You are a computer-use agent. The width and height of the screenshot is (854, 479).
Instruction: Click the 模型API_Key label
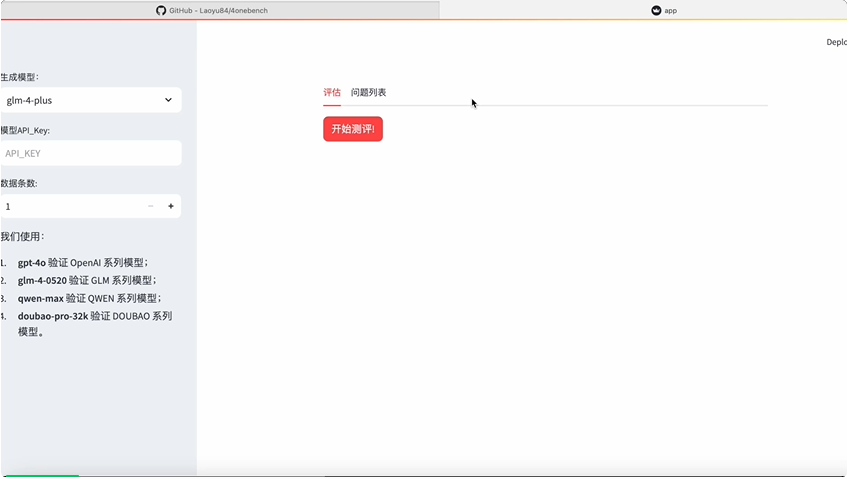(x=25, y=131)
